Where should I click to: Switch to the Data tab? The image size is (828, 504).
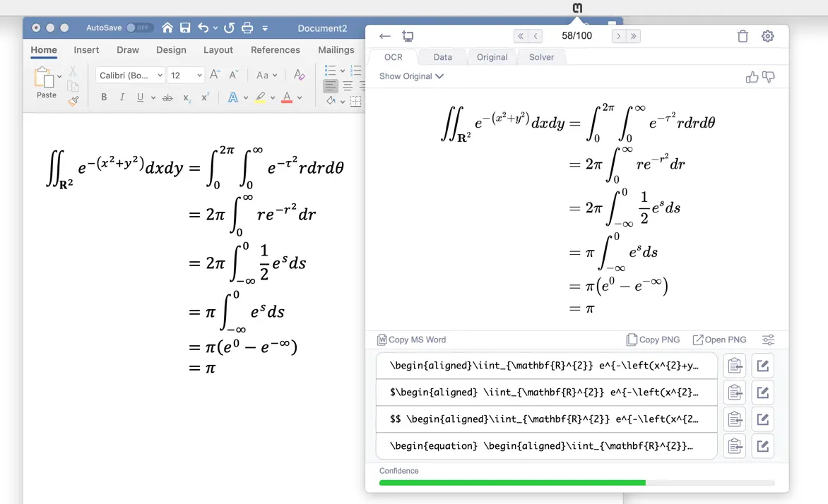tap(442, 57)
